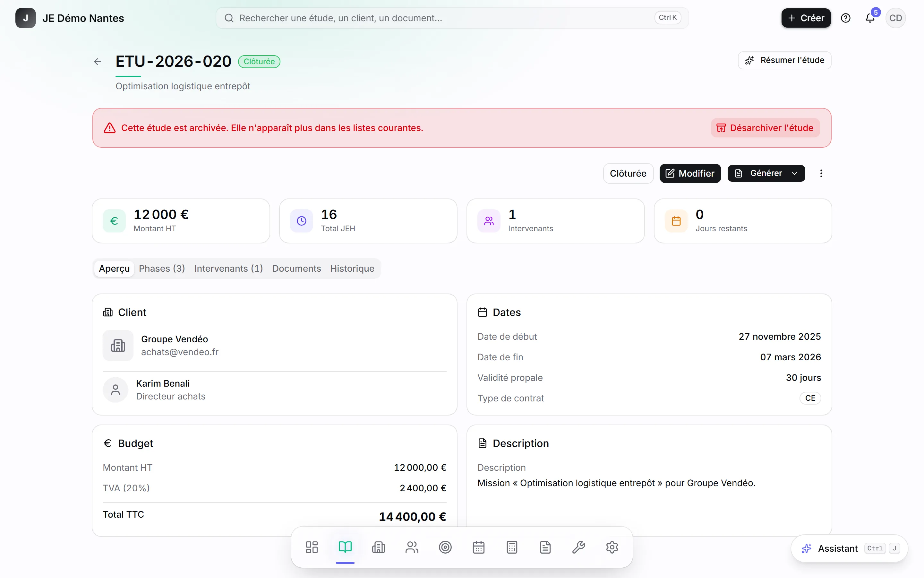Switch to the Phases (3) tab

click(x=162, y=268)
